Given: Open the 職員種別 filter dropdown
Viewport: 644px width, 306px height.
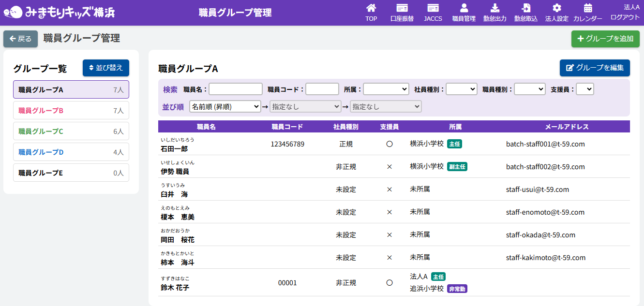Looking at the screenshot, I should 530,89.
